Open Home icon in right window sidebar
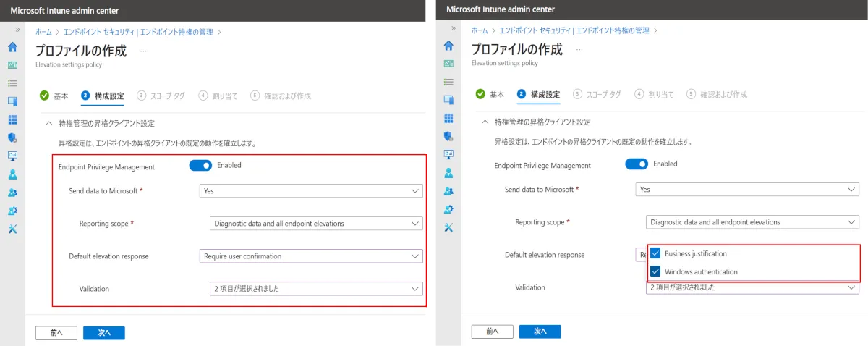This screenshot has width=868, height=346. [x=448, y=46]
